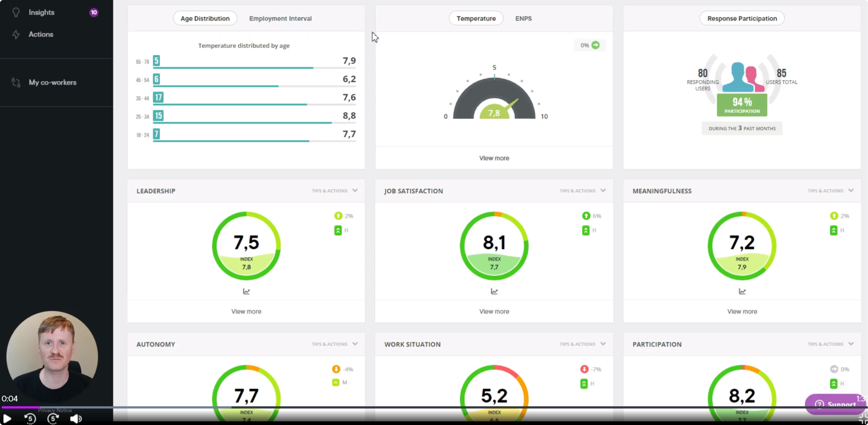The height and width of the screenshot is (425, 868).
Task: Click the purple Insights notification badge 10
Action: click(94, 13)
